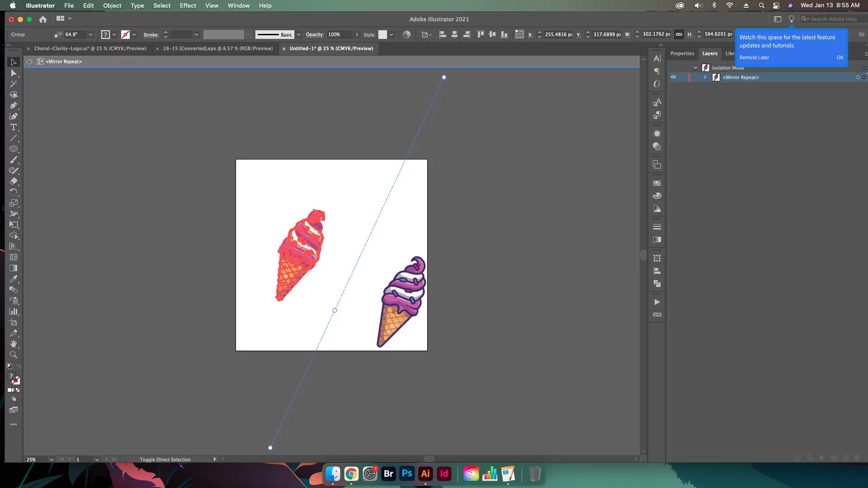Click the Search Adobe Help field

tap(834, 19)
